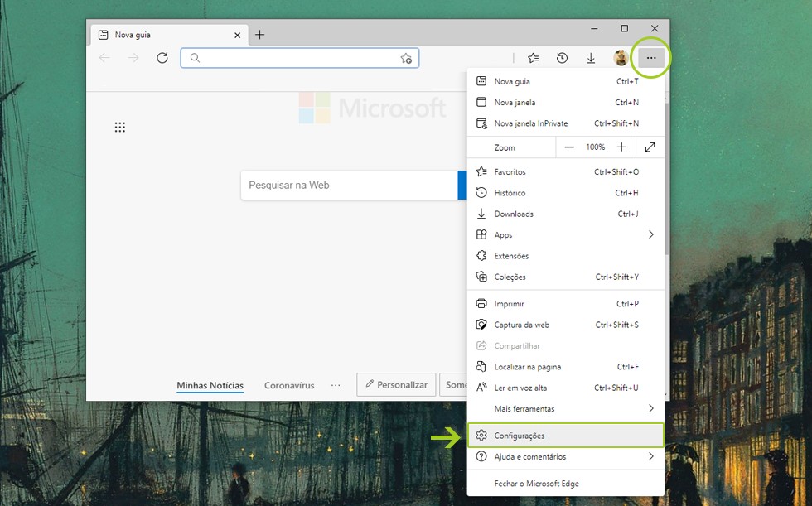Click the Refresh page button

coord(162,58)
